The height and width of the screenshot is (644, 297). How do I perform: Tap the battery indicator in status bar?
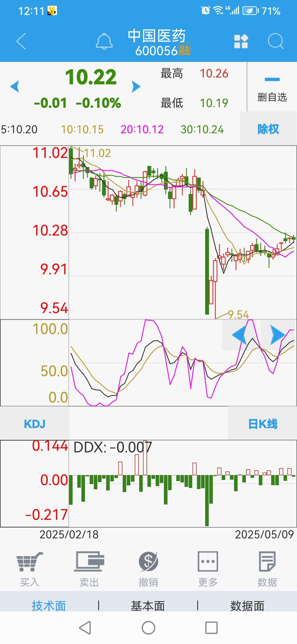(250, 11)
